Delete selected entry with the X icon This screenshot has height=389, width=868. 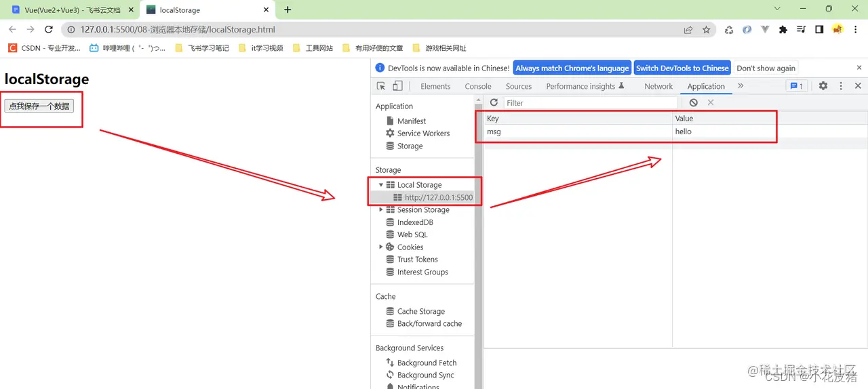711,102
